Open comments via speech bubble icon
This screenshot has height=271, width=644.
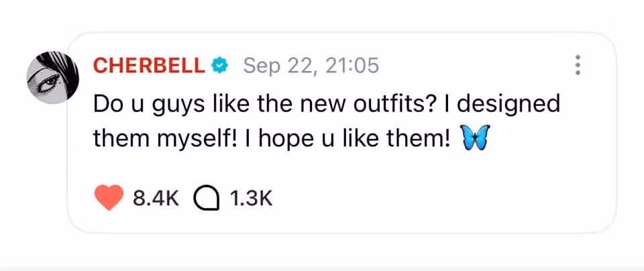tap(206, 199)
